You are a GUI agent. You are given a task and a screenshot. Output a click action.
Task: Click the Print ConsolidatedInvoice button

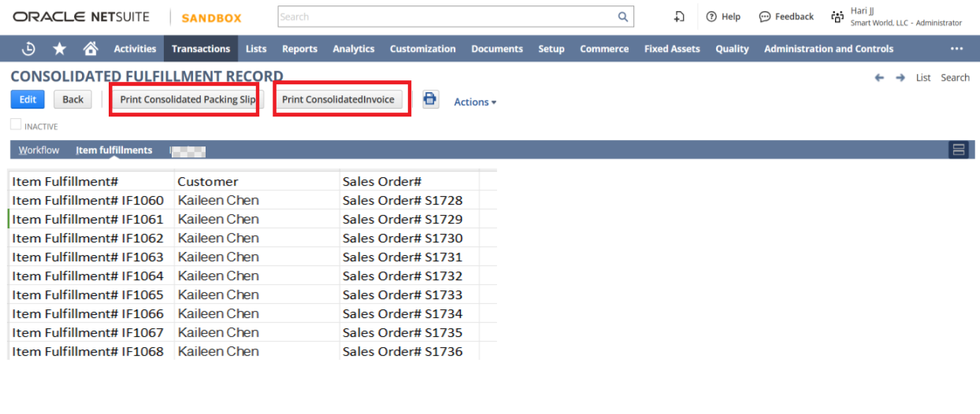(338, 99)
